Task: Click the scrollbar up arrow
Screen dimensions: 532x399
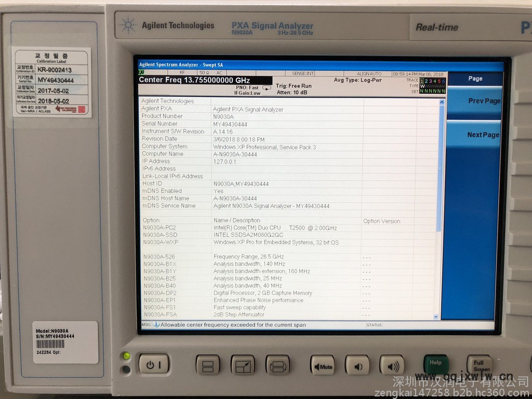Action: (442, 102)
